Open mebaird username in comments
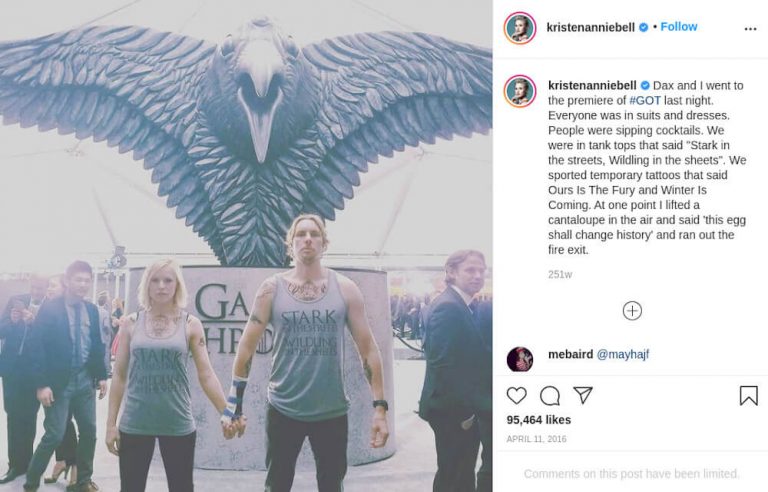 (x=570, y=354)
